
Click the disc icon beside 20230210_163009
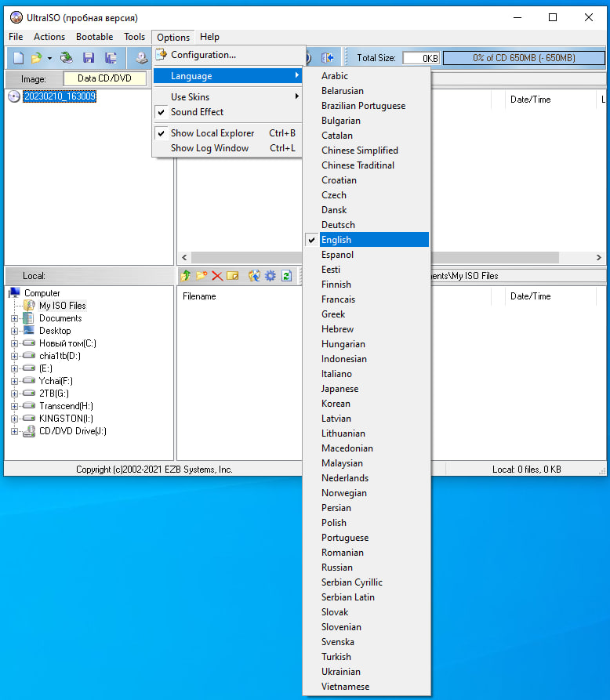point(14,96)
